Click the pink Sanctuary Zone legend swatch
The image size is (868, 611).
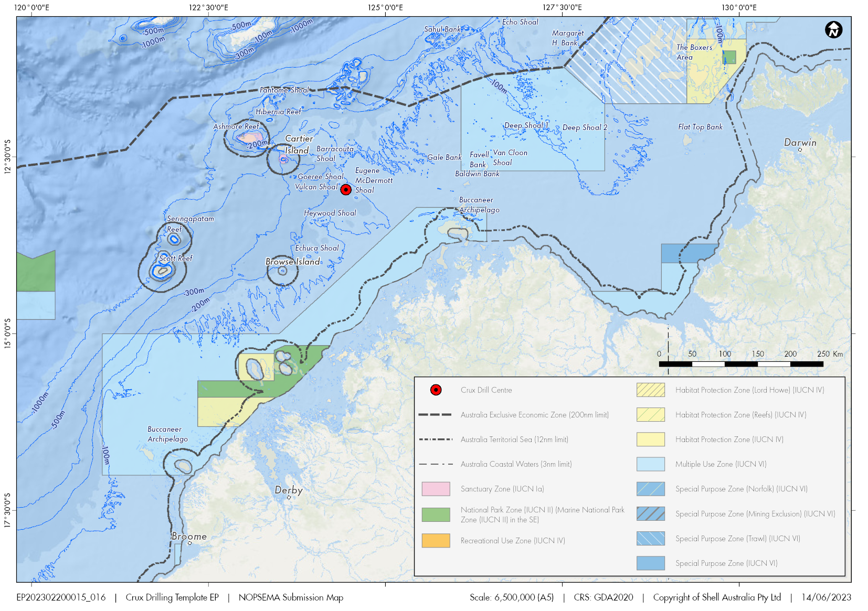coord(436,489)
